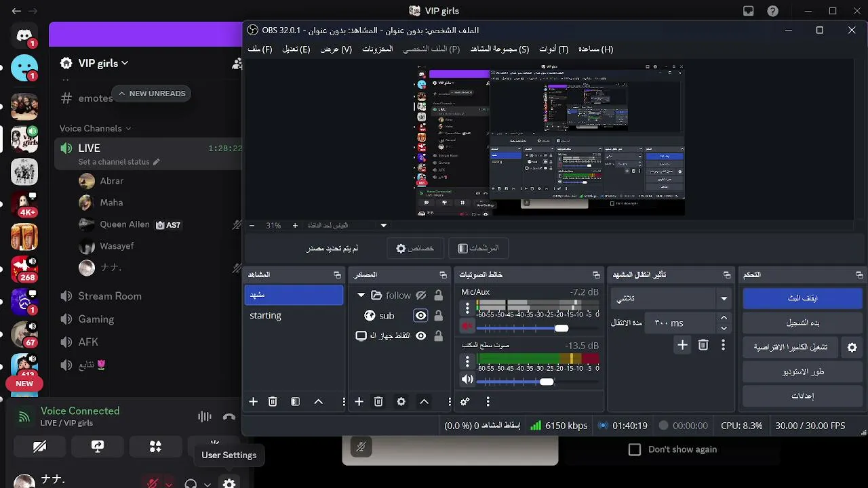Open Discord inbox icon in title bar
The width and height of the screenshot is (868, 488).
[748, 11]
